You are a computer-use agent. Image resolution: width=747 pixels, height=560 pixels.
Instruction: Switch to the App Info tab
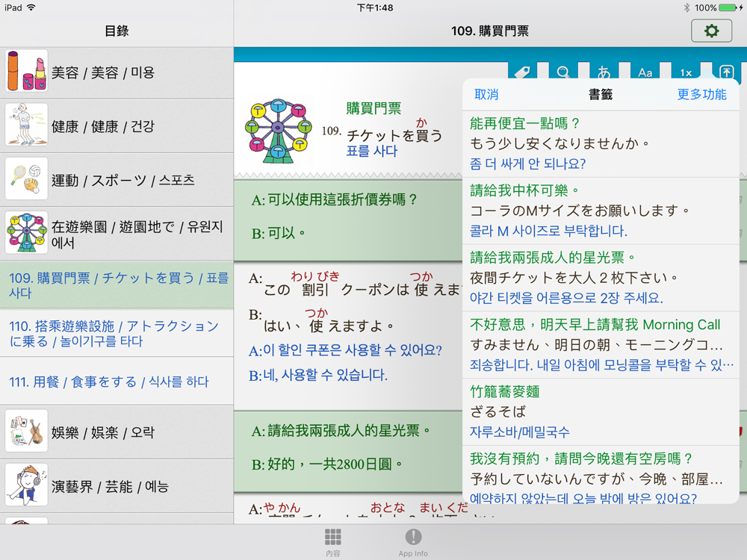[x=413, y=542]
